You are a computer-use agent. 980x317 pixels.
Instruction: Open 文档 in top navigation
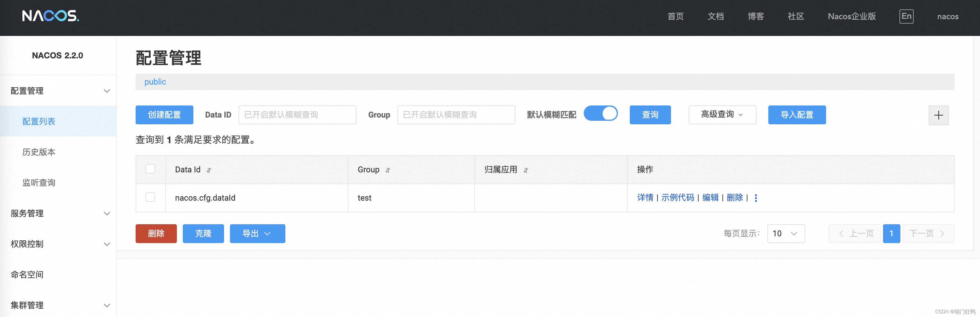715,16
